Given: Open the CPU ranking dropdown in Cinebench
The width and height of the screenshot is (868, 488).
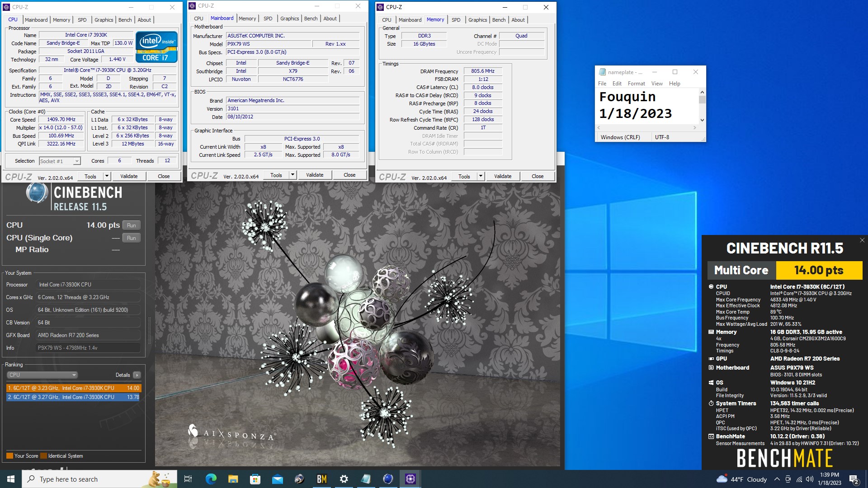Looking at the screenshot, I should coord(42,375).
